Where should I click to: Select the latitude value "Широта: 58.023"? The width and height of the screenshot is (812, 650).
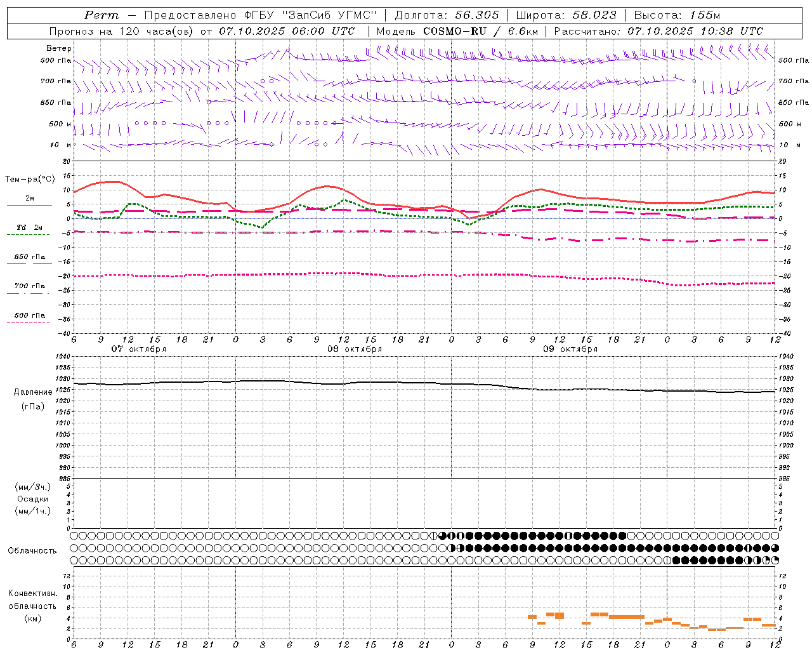(x=566, y=15)
